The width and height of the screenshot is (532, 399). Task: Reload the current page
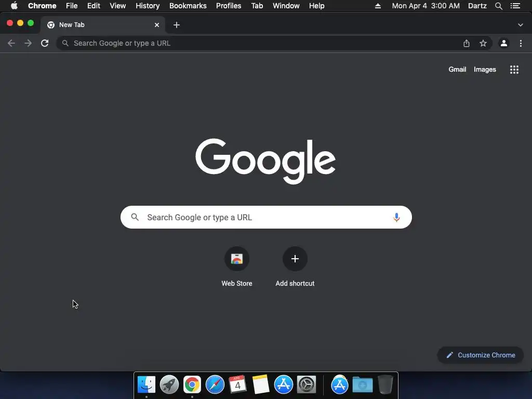45,43
